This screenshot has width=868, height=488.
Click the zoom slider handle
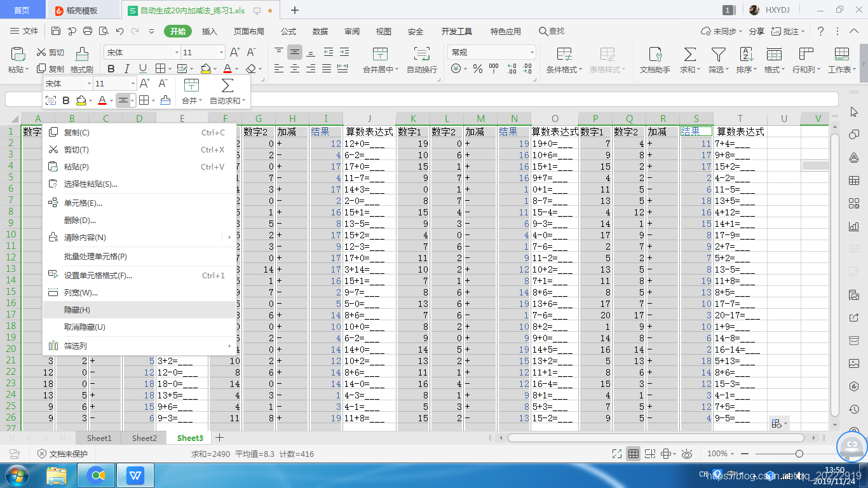pyautogui.click(x=799, y=454)
